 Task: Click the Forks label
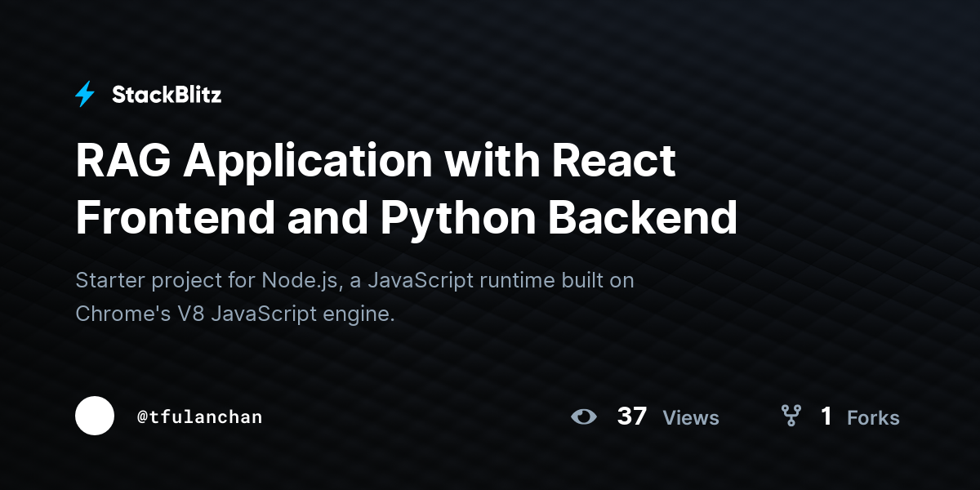[x=873, y=417]
